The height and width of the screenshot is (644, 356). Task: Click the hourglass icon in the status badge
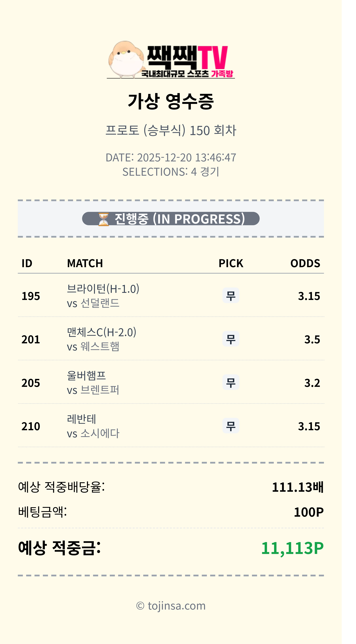pyautogui.click(x=103, y=219)
